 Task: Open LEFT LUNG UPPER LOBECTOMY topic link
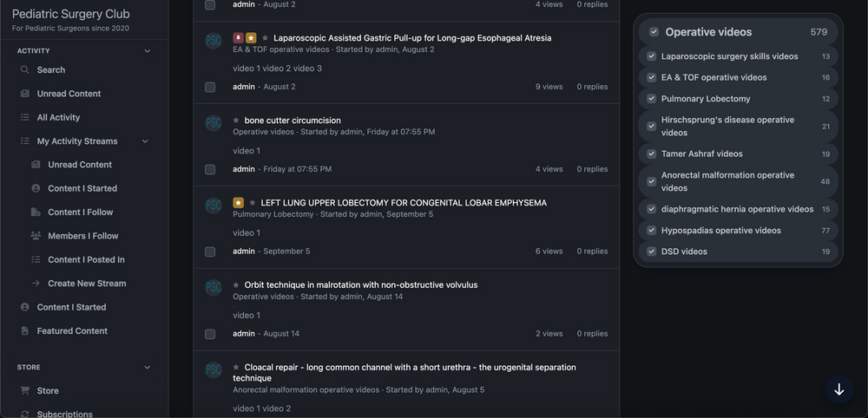click(x=404, y=203)
